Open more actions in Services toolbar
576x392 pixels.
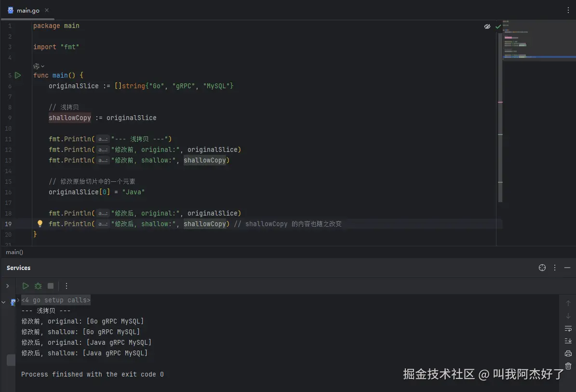(66, 286)
